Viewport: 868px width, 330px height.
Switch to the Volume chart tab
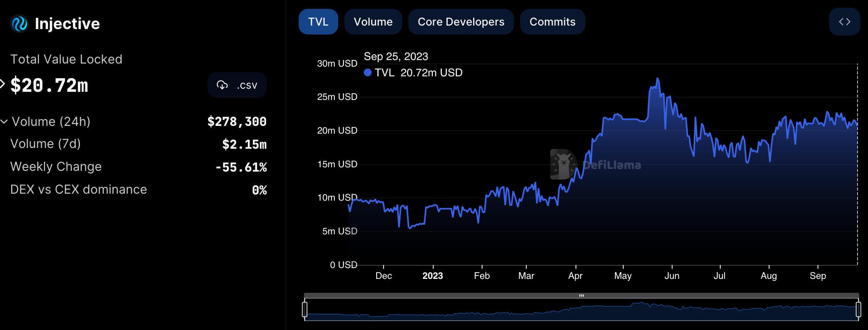(x=373, y=22)
